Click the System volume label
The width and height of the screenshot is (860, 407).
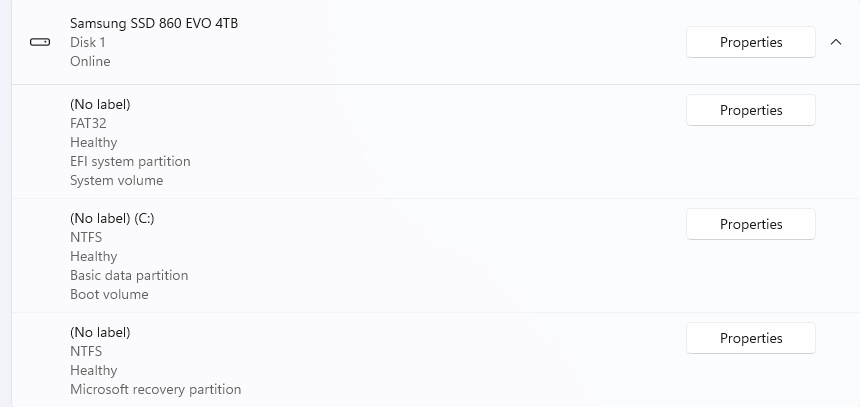[116, 180]
